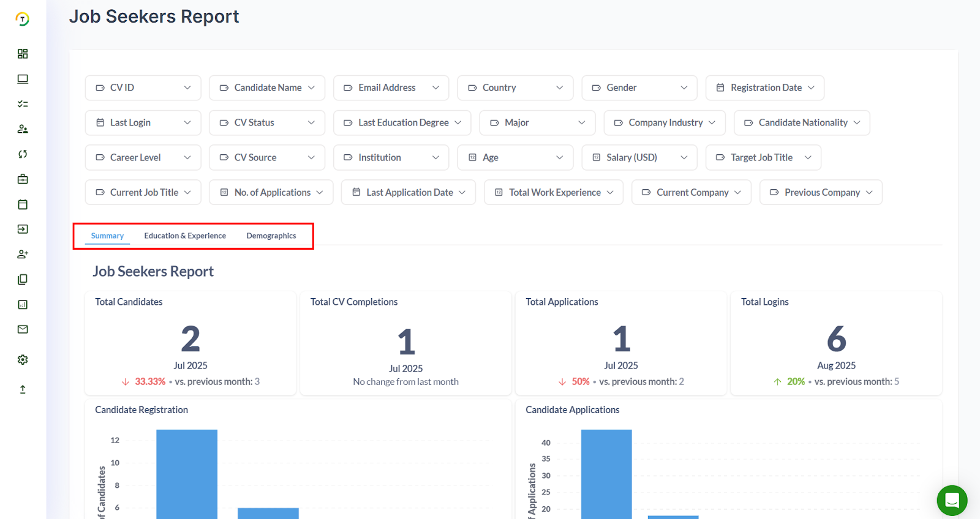Expand the Country filter dropdown
980x519 pixels.
pyautogui.click(x=514, y=88)
